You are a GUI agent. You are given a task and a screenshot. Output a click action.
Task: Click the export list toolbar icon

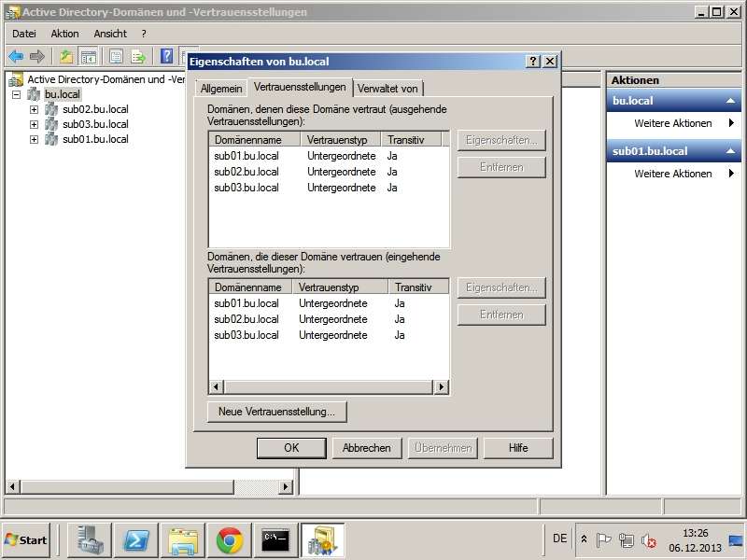(x=138, y=56)
